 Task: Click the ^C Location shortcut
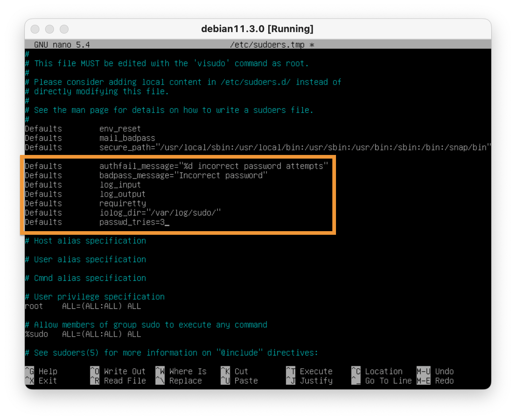[377, 371]
